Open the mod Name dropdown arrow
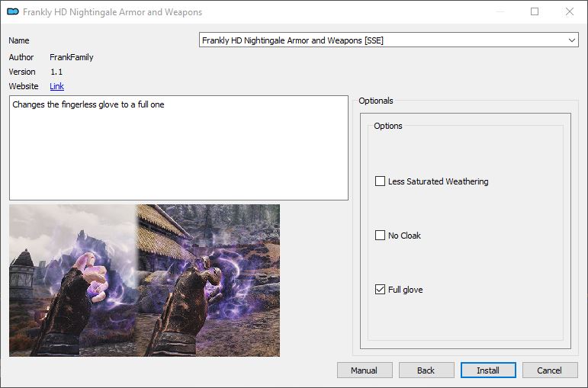The image size is (588, 388). (571, 40)
